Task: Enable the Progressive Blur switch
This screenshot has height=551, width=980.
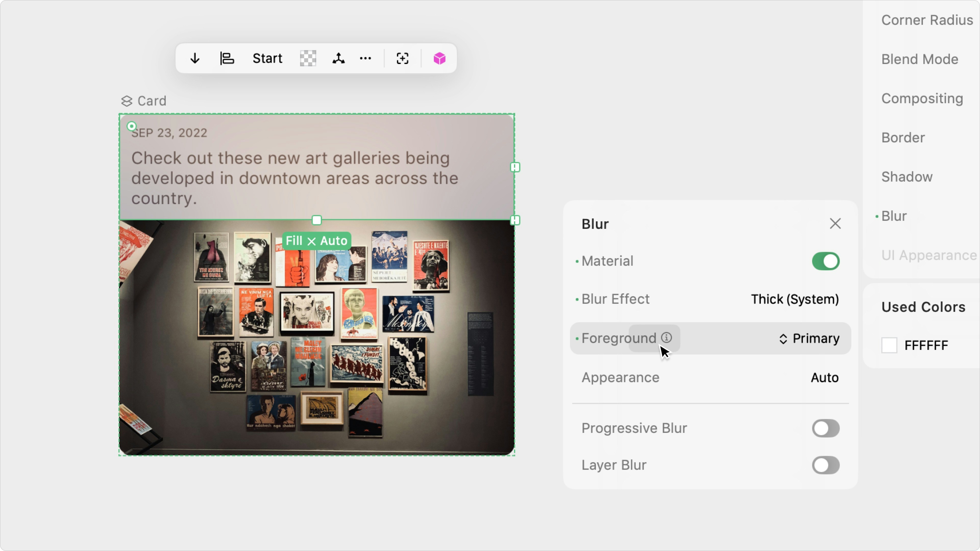Action: click(826, 428)
